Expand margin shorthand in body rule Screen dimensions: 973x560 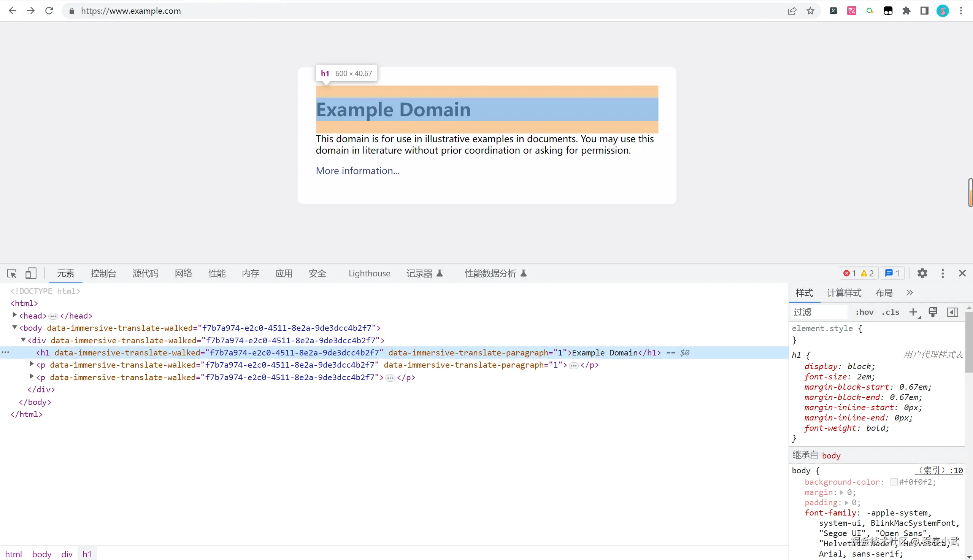(841, 492)
